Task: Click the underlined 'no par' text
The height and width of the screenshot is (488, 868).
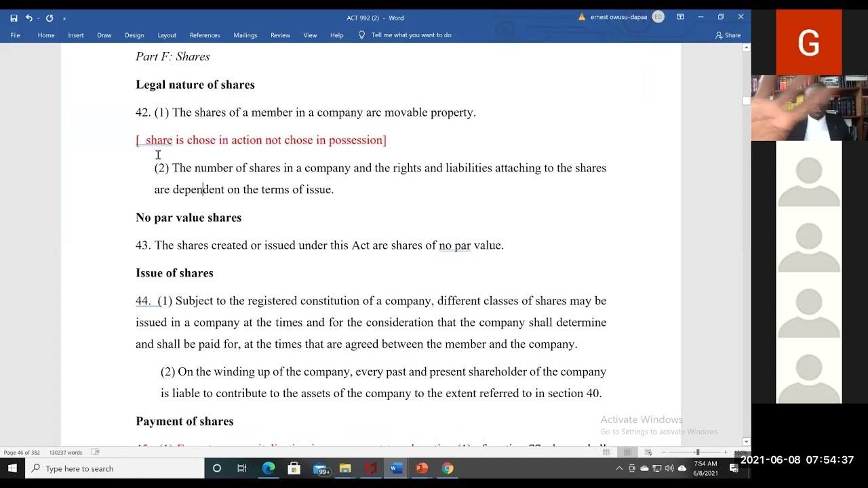Action: coord(454,245)
